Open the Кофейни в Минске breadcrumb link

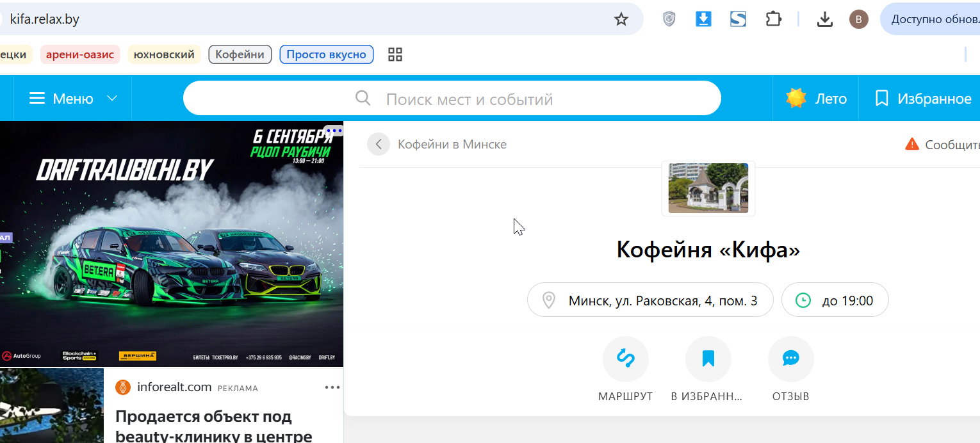[x=452, y=144]
